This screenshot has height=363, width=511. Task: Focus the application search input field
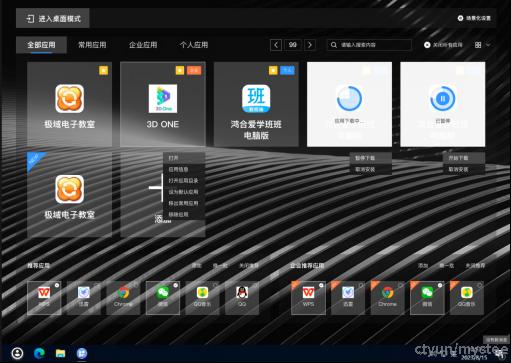point(369,45)
